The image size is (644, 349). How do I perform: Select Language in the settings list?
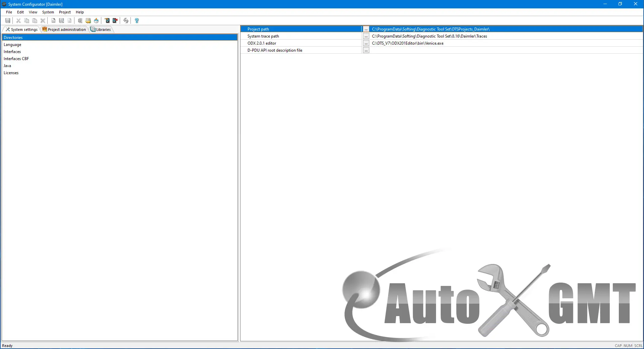(120, 45)
